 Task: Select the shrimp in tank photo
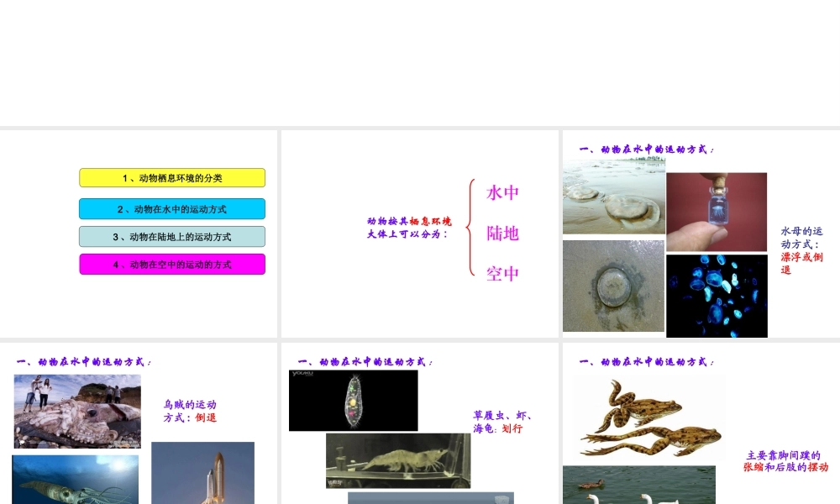click(398, 460)
